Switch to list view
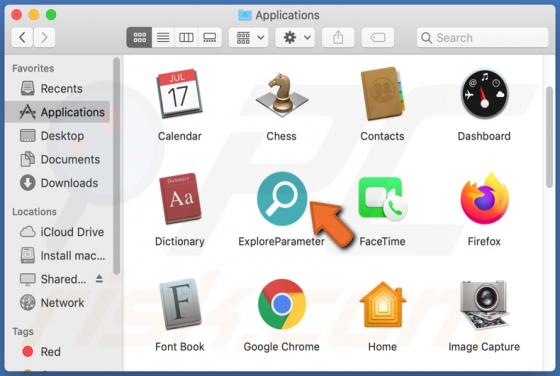The height and width of the screenshot is (376, 560). pyautogui.click(x=163, y=37)
